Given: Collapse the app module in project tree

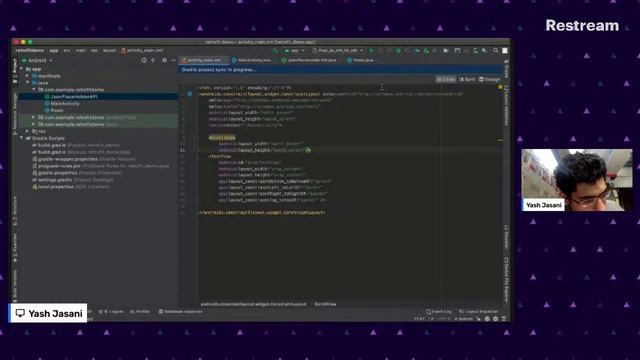Looking at the screenshot, I should pyautogui.click(x=22, y=69).
